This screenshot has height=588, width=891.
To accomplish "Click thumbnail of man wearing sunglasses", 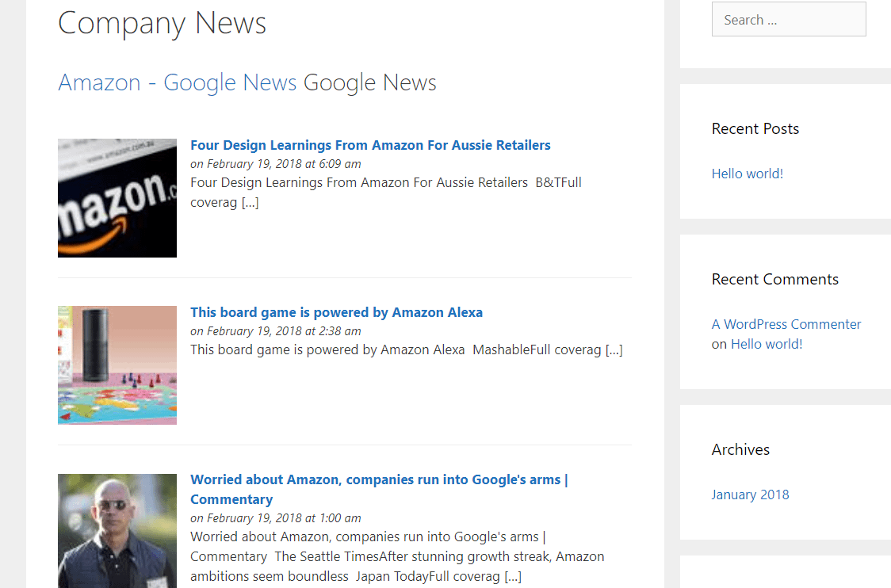I will coord(117,531).
